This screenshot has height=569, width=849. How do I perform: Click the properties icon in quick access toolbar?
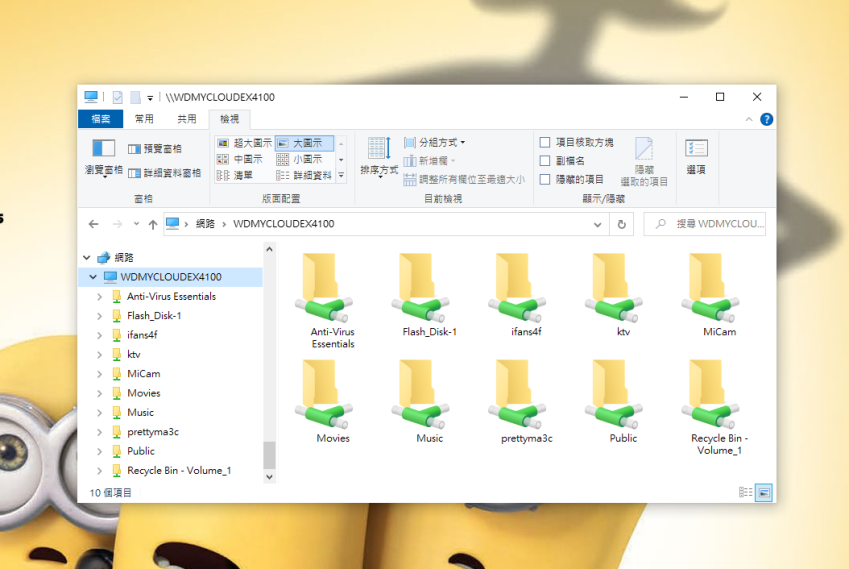pyautogui.click(x=117, y=97)
